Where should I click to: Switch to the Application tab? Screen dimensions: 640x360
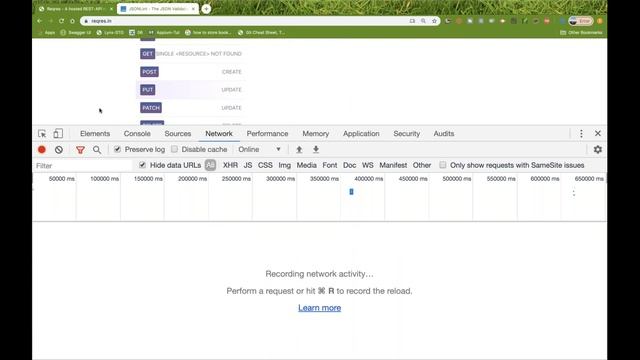pyautogui.click(x=361, y=133)
